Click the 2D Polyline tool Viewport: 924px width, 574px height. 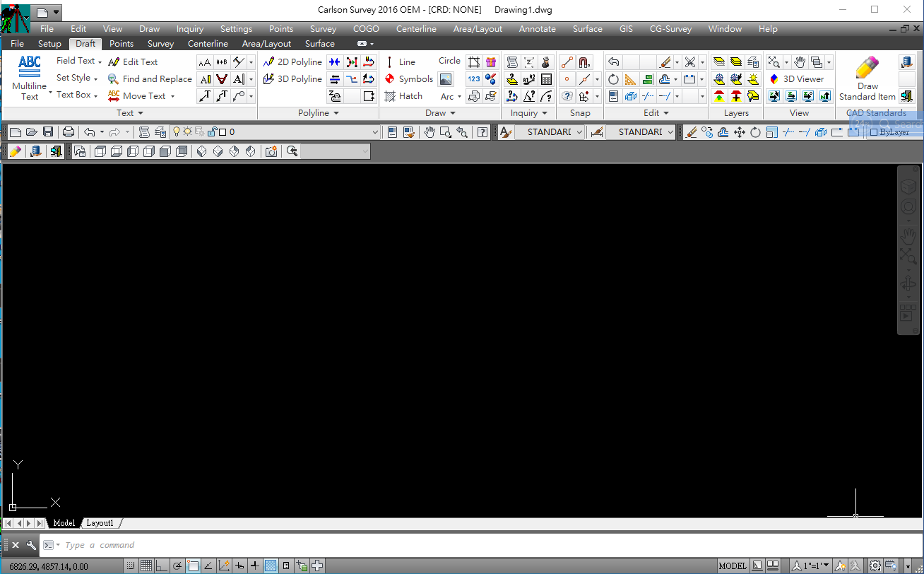point(292,62)
